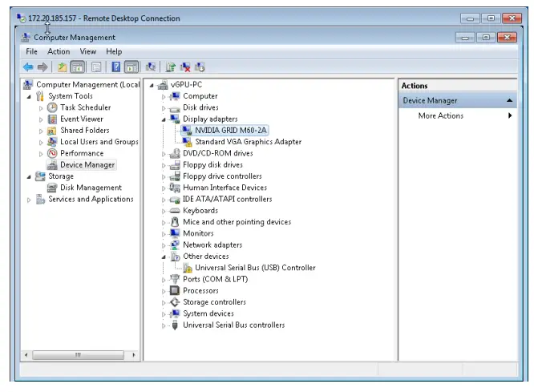Click the blue Help question mark icon
Image resolution: width=534 pixels, height=392 pixels.
coord(115,67)
